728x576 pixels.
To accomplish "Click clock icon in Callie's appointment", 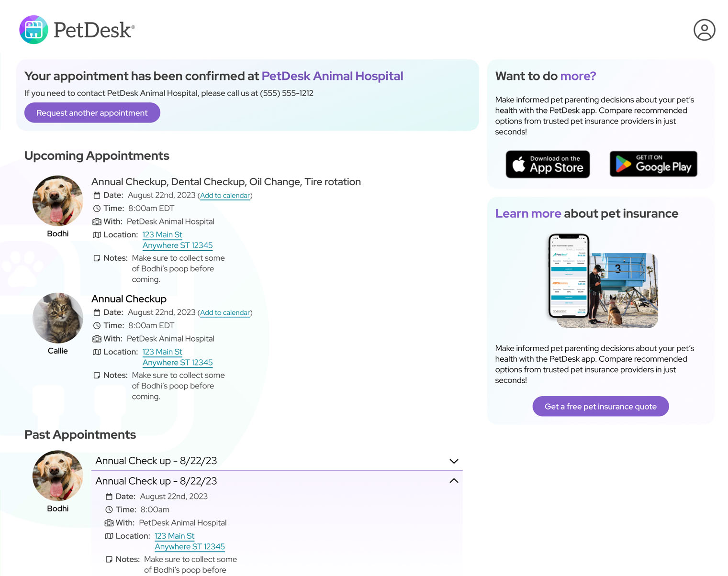I will coord(97,326).
